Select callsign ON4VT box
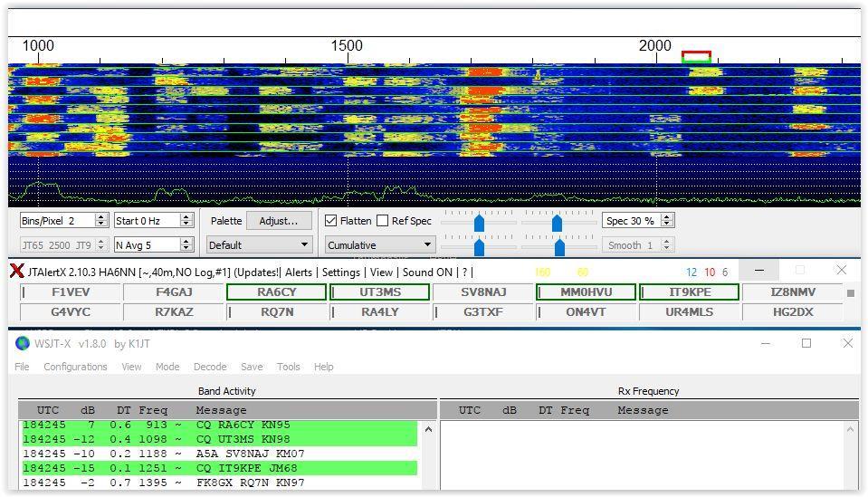Image resolution: width=868 pixels, height=497 pixels. click(587, 311)
